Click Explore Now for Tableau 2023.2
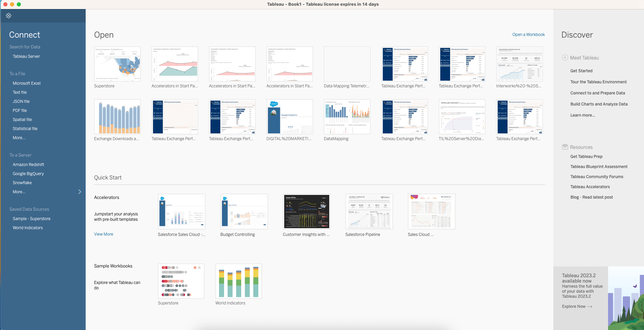 pyautogui.click(x=577, y=306)
